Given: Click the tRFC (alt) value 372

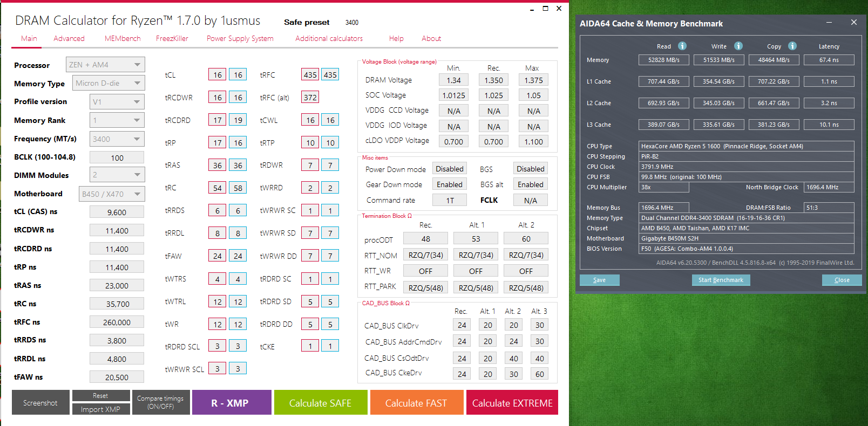Looking at the screenshot, I should point(310,97).
